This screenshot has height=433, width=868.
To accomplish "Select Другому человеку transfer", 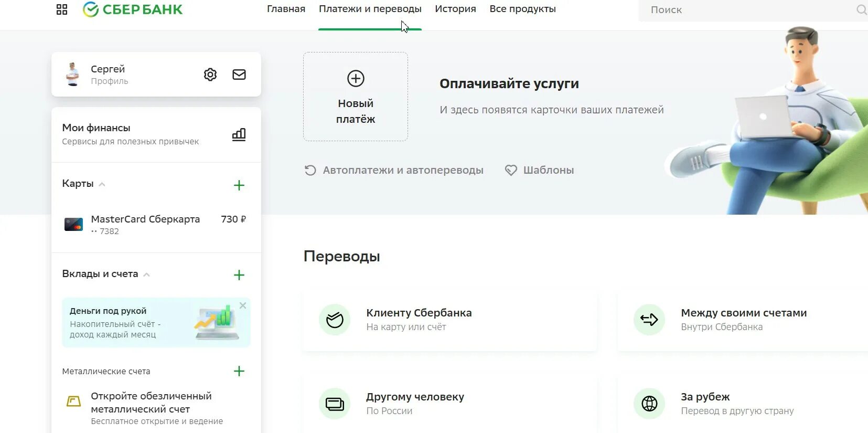I will (450, 404).
